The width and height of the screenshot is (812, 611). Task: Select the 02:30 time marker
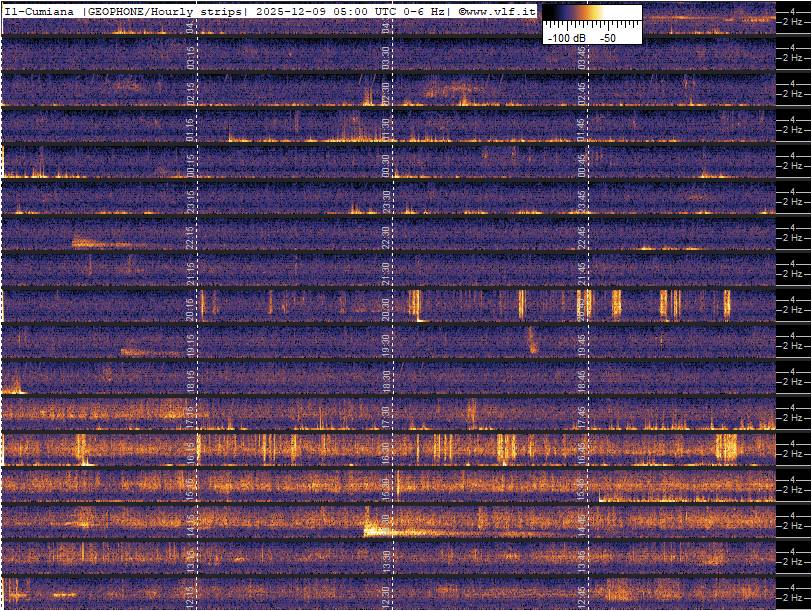(386, 92)
